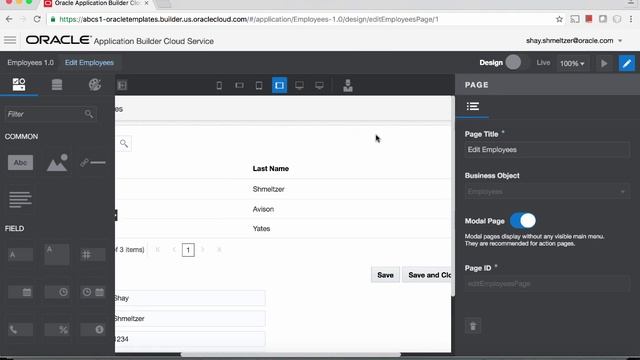This screenshot has width=640, height=360.
Task: Click the Edit Employees breadcrumb
Action: [x=89, y=62]
